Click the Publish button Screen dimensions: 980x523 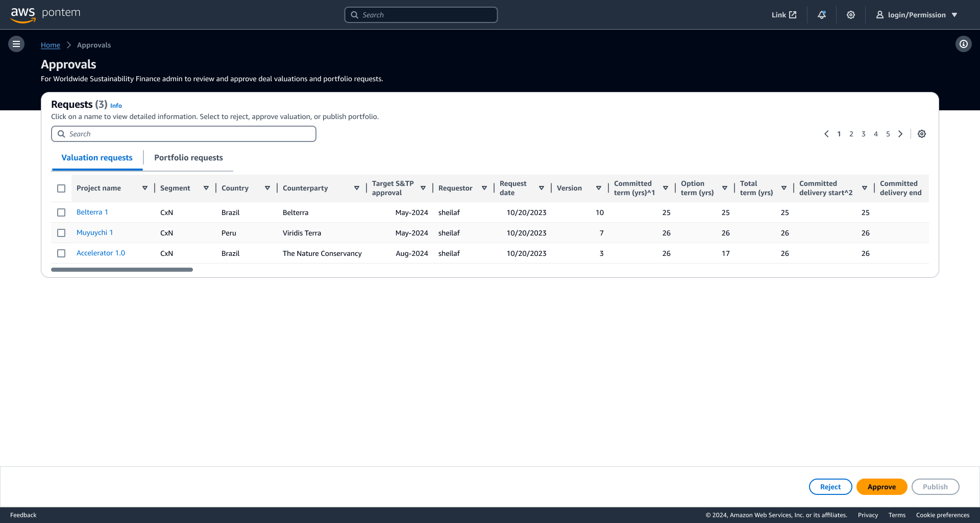tap(936, 487)
